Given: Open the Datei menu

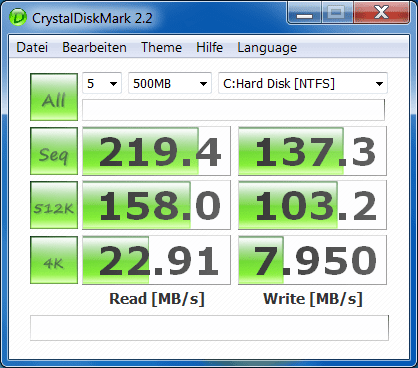Looking at the screenshot, I should pyautogui.click(x=32, y=47).
